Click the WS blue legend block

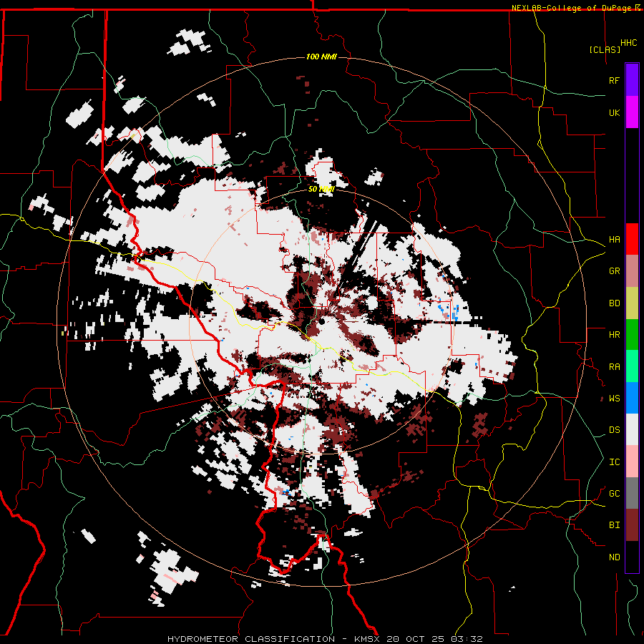coord(632,398)
